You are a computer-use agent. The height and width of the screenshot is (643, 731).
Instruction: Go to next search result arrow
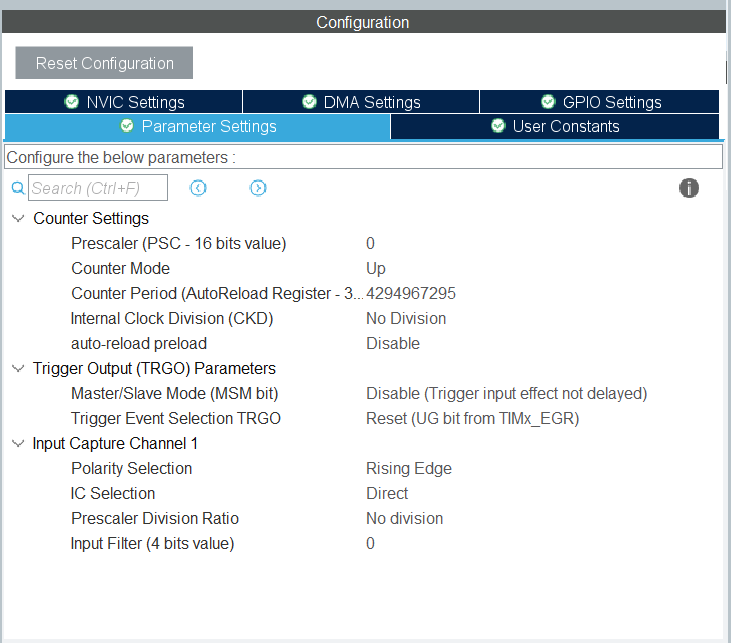258,188
